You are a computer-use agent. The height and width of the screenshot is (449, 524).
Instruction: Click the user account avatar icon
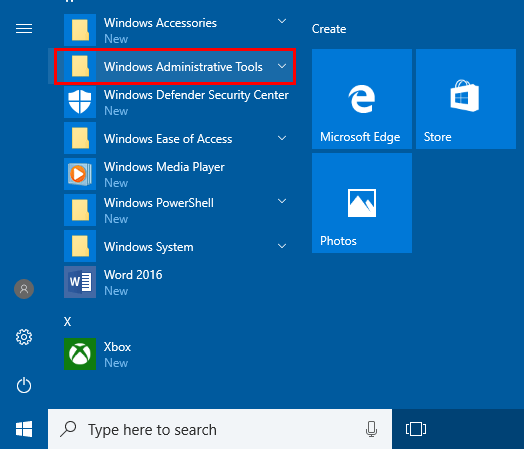point(24,289)
